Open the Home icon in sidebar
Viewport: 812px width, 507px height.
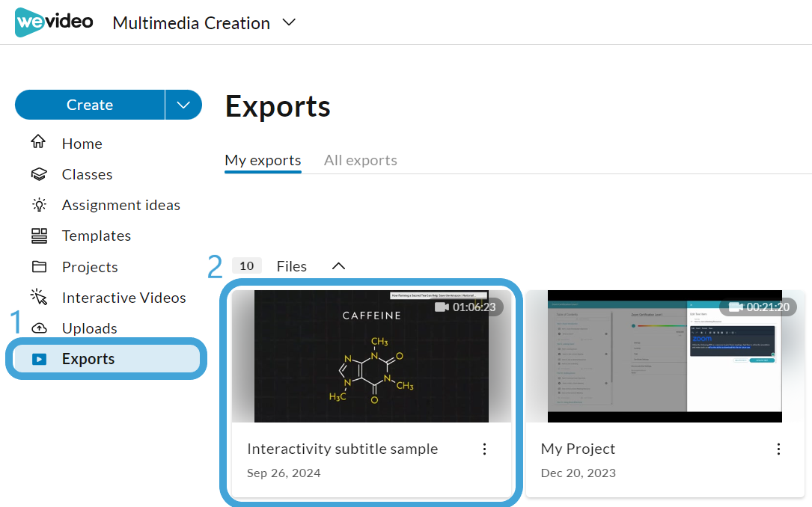(x=38, y=141)
